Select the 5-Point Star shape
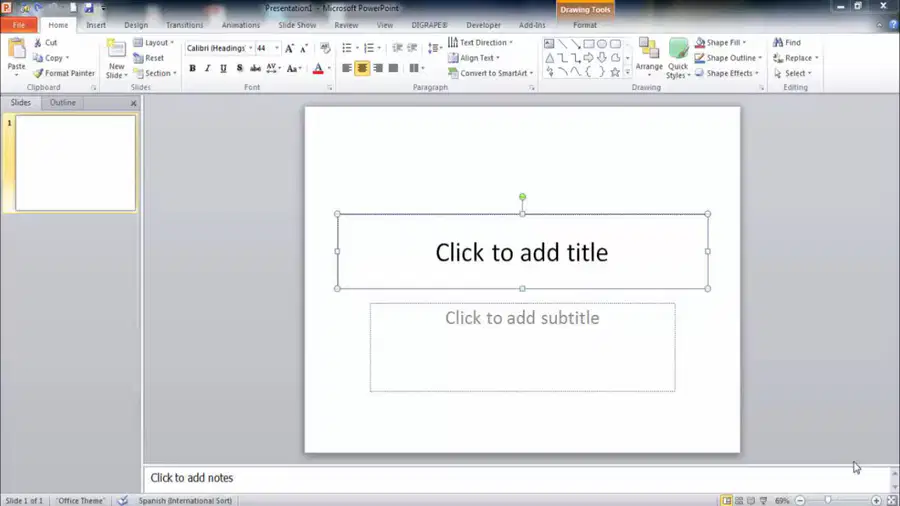The image size is (900, 506). [615, 72]
